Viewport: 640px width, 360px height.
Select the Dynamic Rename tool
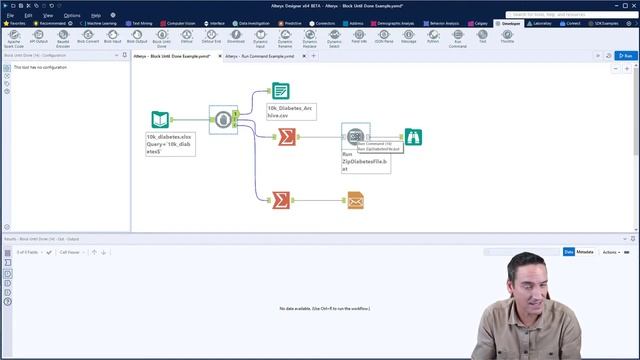tap(285, 39)
